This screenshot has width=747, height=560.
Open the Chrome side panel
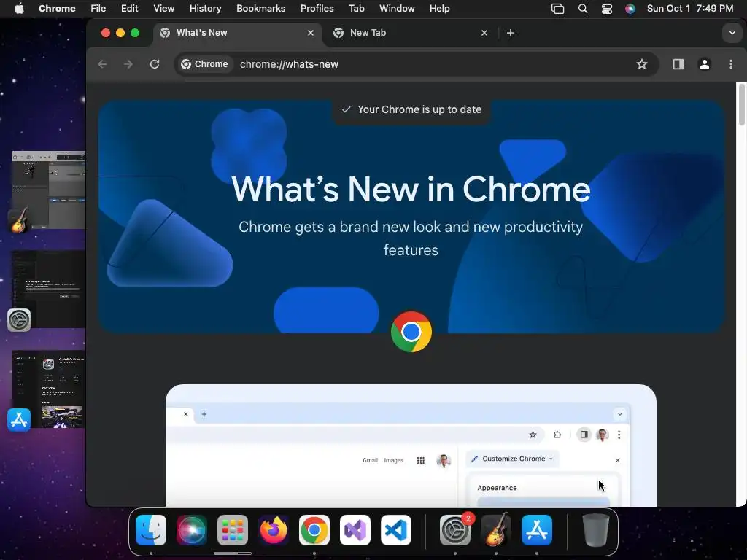pos(678,64)
